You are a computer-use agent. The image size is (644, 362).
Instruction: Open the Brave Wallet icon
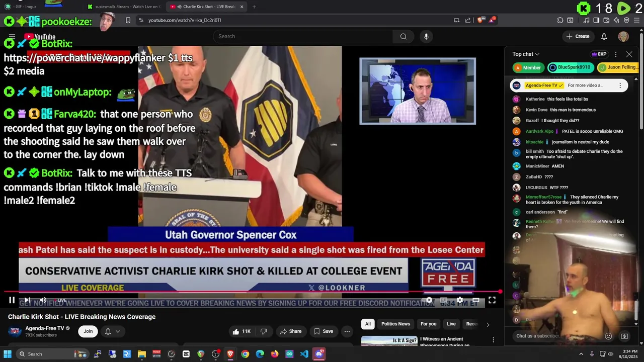(x=606, y=20)
